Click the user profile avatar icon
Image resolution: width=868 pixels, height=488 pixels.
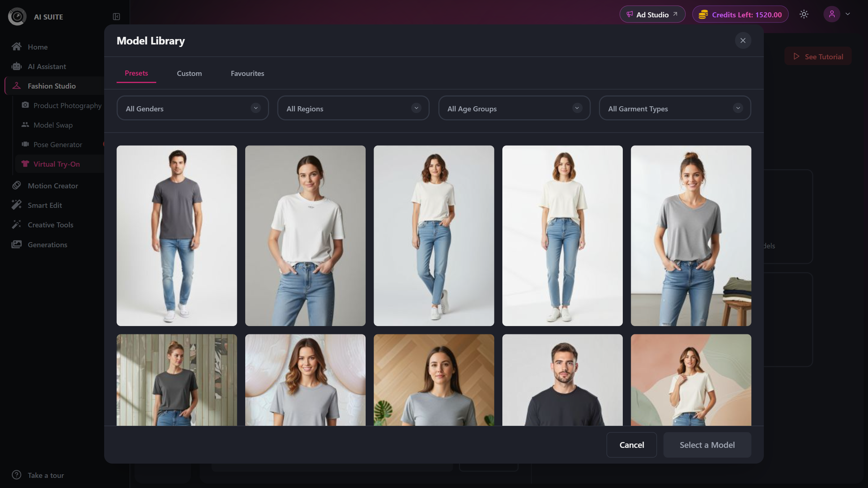click(x=832, y=14)
